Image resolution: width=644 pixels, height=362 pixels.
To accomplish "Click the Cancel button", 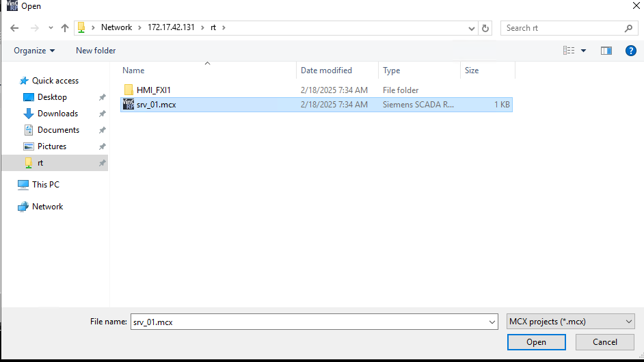I will tap(604, 342).
